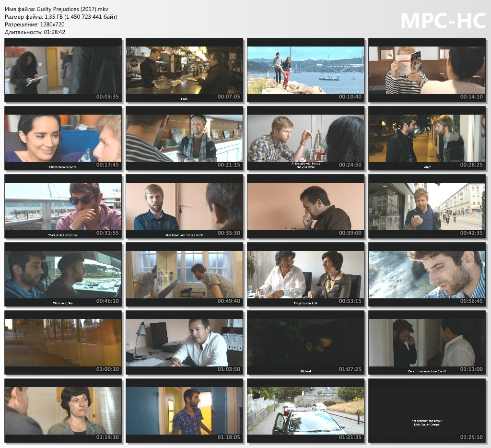Select the thumbnail timed 00:56:45
Viewport: 491px width, 448px height.
(x=427, y=274)
